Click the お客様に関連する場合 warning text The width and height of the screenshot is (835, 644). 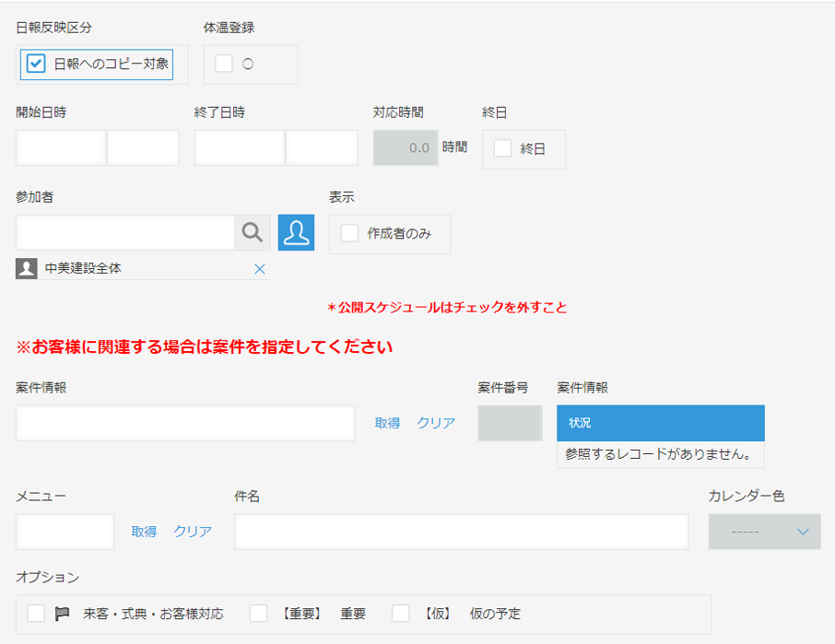point(205,347)
